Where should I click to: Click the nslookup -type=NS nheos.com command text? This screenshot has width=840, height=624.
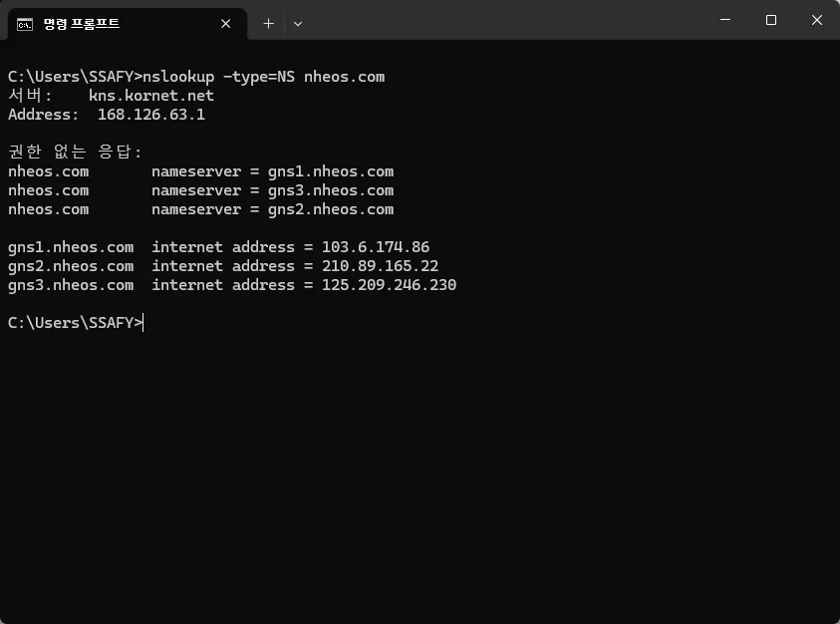click(264, 77)
